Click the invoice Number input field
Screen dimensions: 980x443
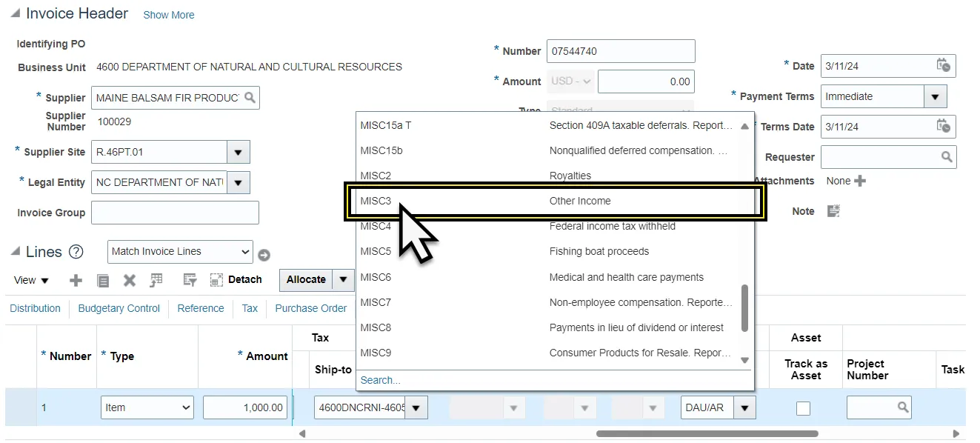621,51
